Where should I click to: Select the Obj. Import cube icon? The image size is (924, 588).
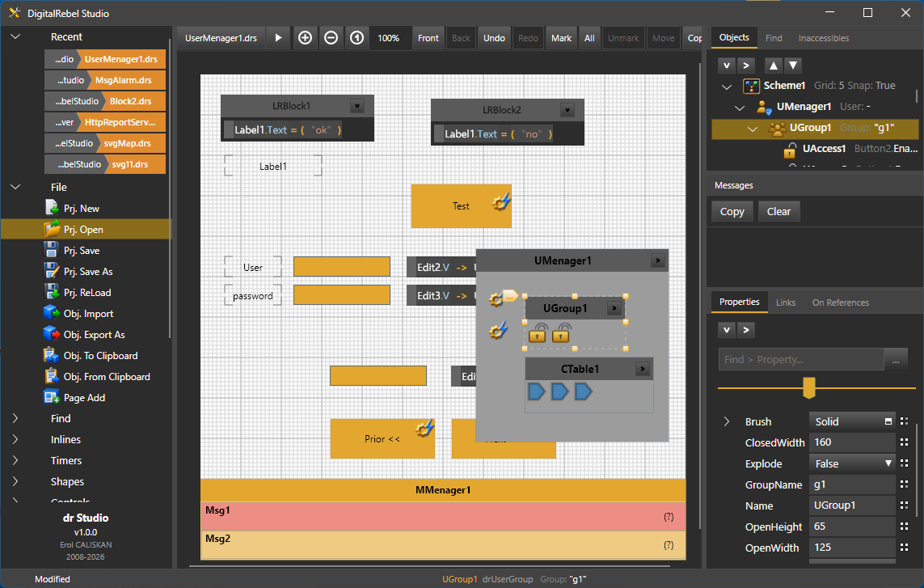pyautogui.click(x=52, y=313)
